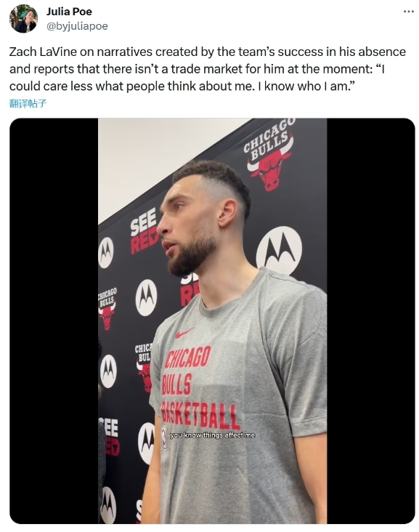Click the Julia Poe display name
Viewport: 419px width, 532px height.
click(69, 12)
